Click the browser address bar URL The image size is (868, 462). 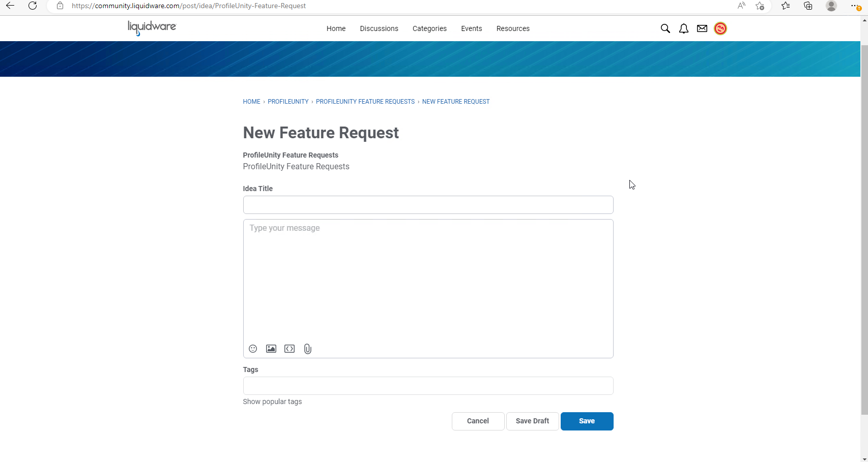[189, 6]
